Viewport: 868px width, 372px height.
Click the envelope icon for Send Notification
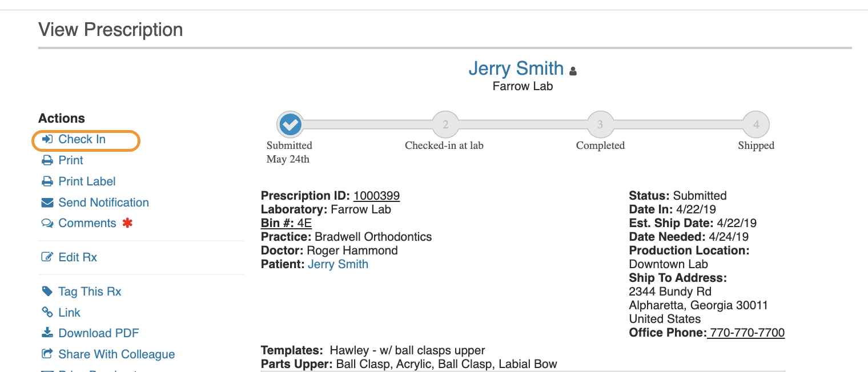47,203
